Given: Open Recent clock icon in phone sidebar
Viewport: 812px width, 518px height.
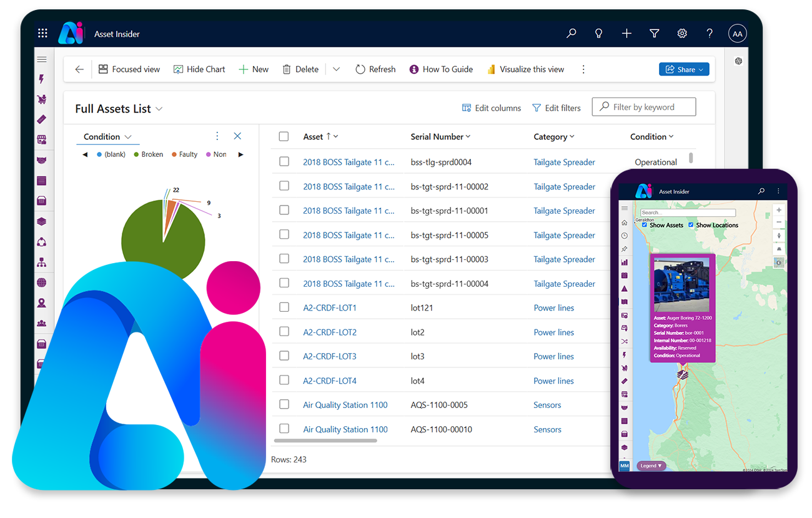Looking at the screenshot, I should point(624,236).
